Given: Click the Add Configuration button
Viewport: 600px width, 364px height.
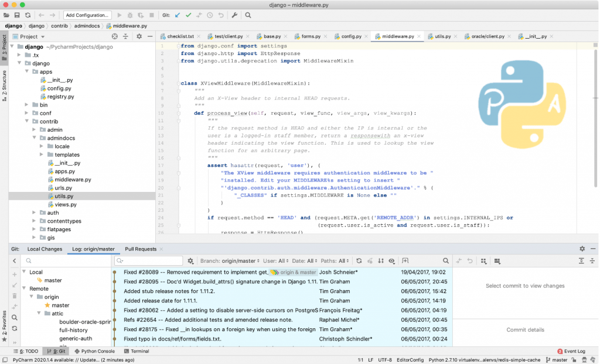Looking at the screenshot, I should (x=87, y=15).
